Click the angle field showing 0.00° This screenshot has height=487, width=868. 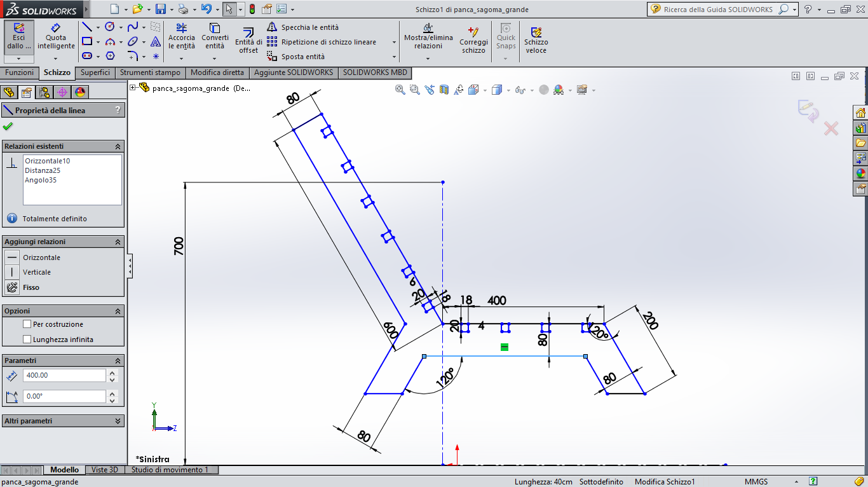coord(64,396)
